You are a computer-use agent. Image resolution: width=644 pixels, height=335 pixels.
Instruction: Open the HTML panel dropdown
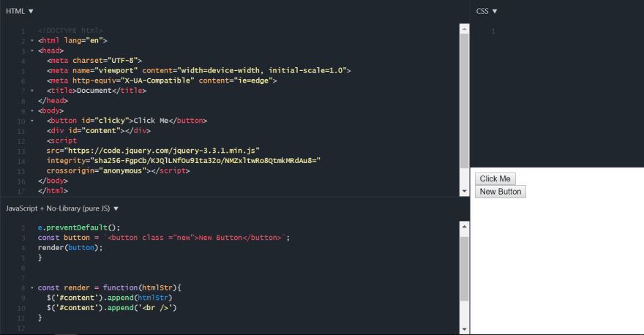coord(19,11)
